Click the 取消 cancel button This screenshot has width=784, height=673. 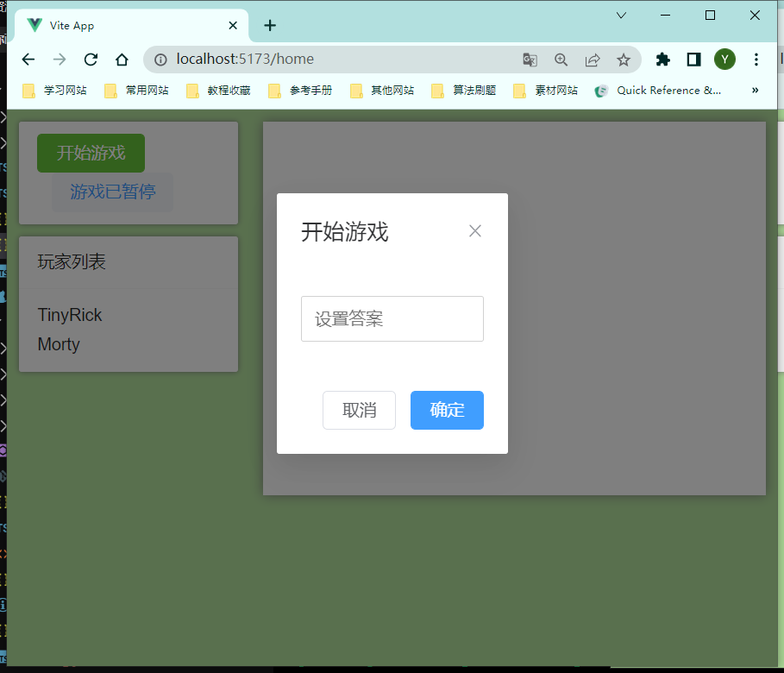pyautogui.click(x=359, y=410)
